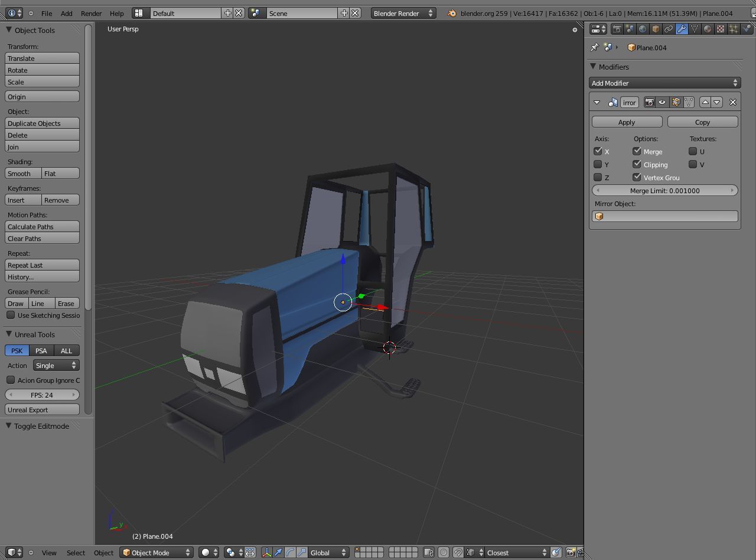Toggle the Merge option checkbox
756x560 pixels.
[637, 151]
